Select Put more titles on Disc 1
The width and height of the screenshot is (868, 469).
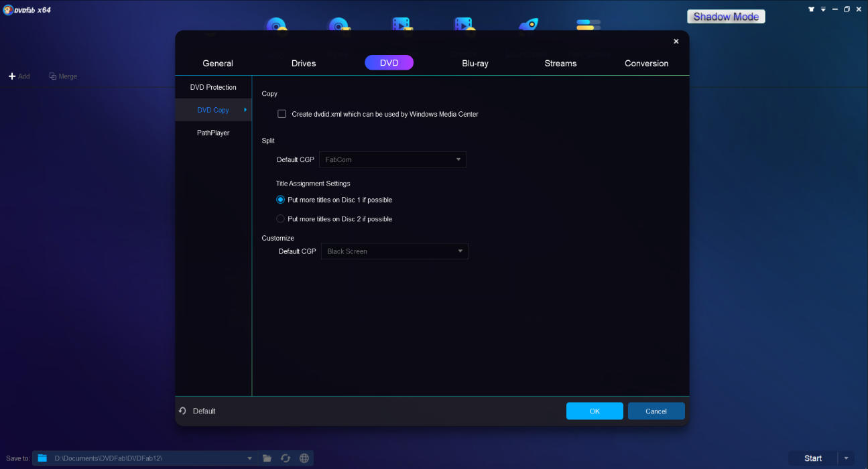(281, 200)
